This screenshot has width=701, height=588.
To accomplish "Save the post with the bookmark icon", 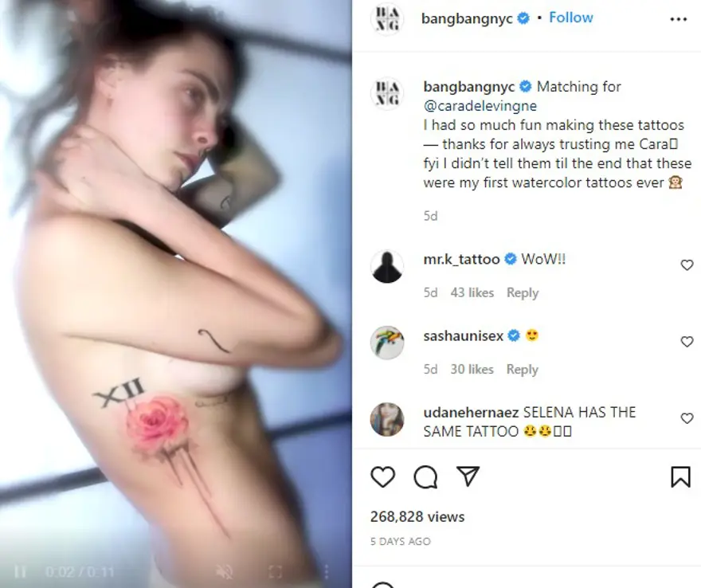I will click(x=680, y=476).
